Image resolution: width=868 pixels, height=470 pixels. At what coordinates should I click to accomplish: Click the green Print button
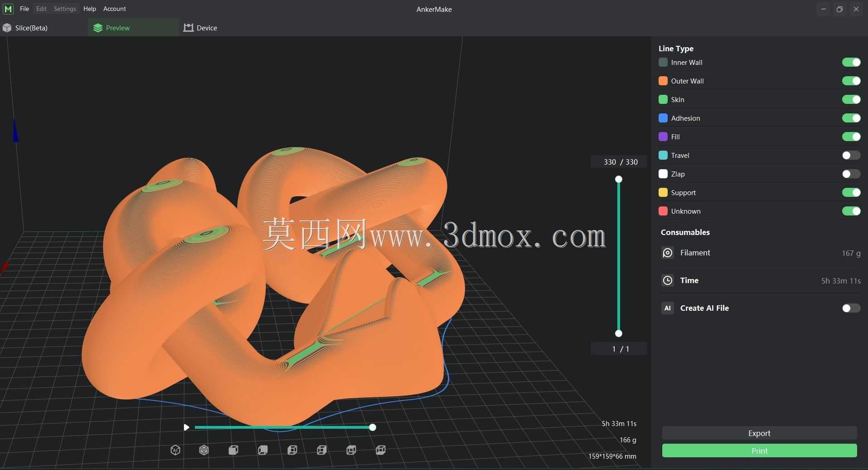tap(759, 450)
